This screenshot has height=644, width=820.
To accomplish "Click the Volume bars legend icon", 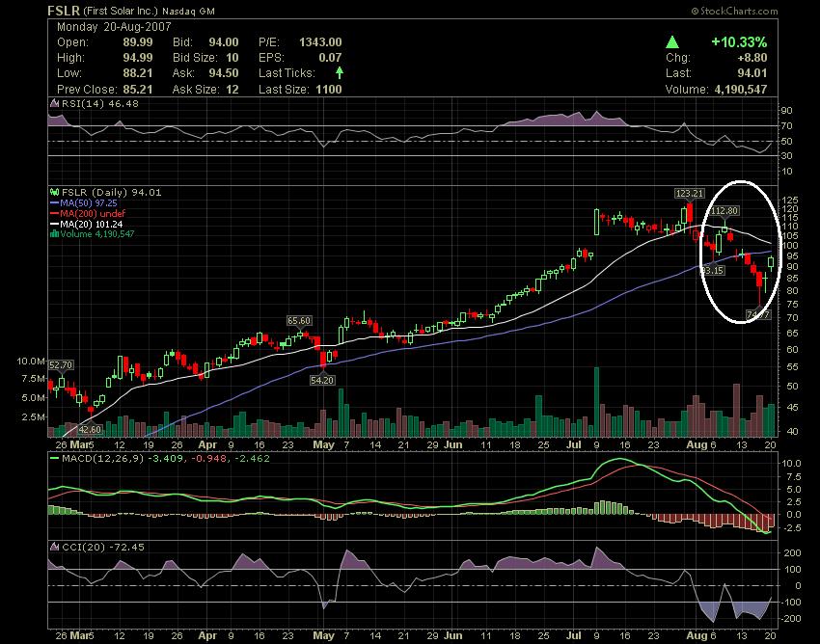I will tap(54, 234).
